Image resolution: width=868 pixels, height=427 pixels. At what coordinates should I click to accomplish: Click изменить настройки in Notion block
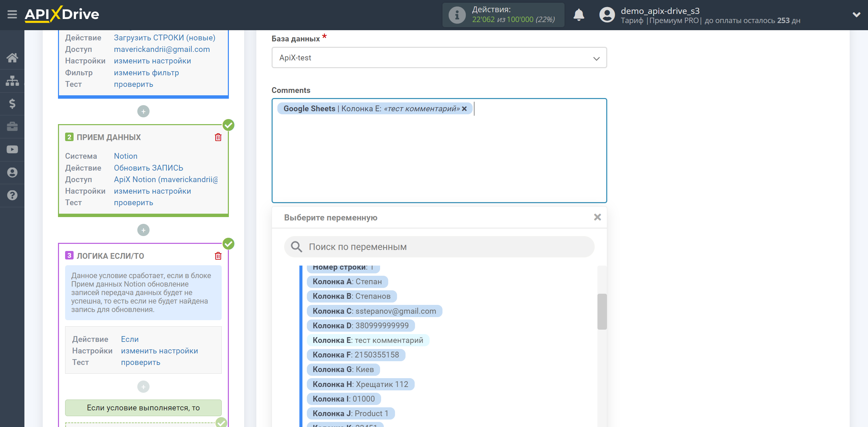(x=152, y=191)
